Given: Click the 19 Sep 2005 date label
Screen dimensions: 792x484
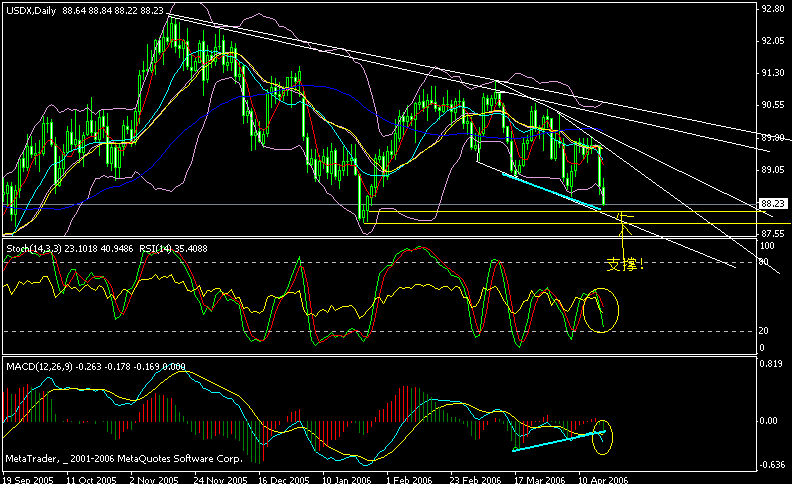Looking at the screenshot, I should (28, 479).
